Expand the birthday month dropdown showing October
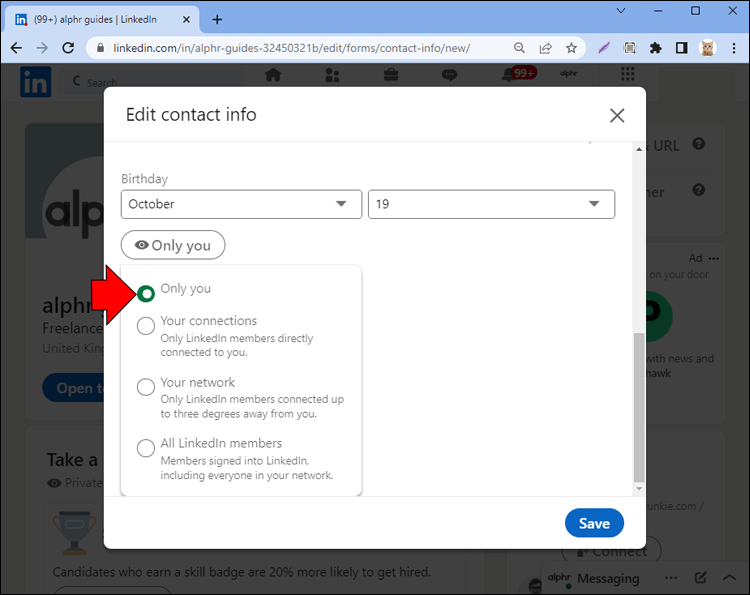The width and height of the screenshot is (750, 595). point(240,204)
